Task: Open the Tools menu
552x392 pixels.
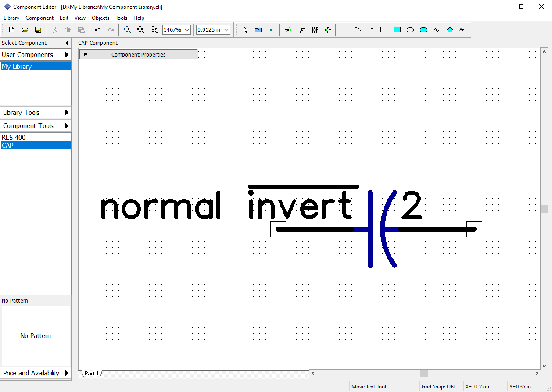Action: [121, 18]
